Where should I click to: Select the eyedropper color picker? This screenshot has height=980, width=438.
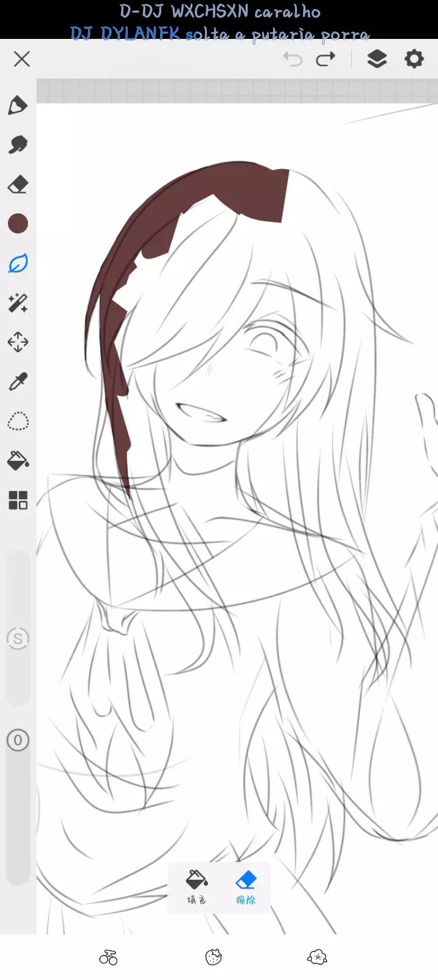(x=18, y=382)
